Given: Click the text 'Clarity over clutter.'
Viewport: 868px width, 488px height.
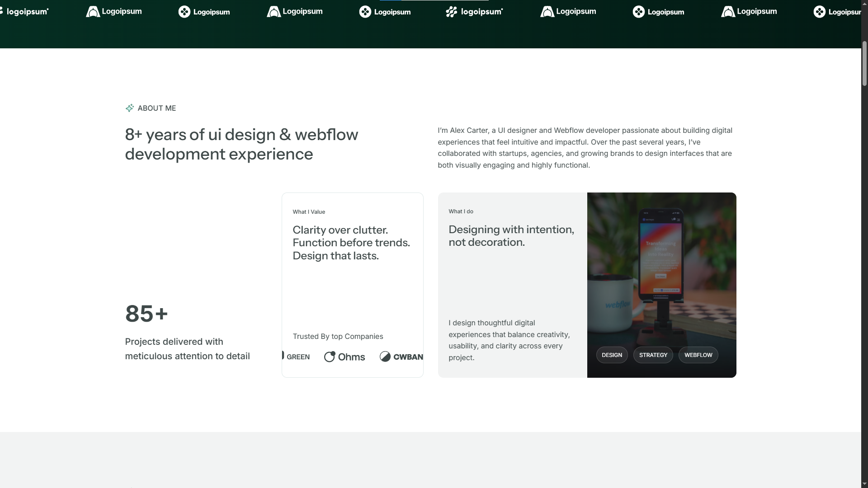Looking at the screenshot, I should [340, 230].
